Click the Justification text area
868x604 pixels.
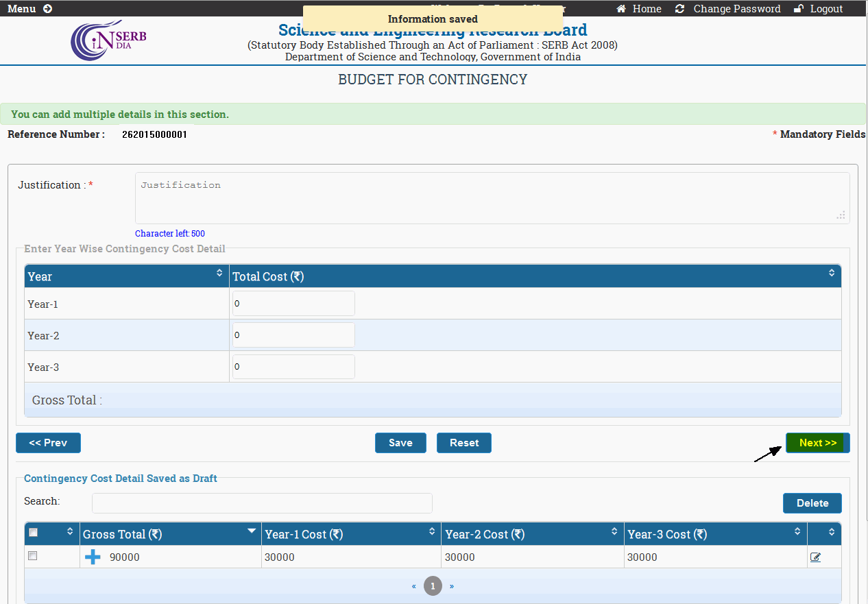[492, 198]
